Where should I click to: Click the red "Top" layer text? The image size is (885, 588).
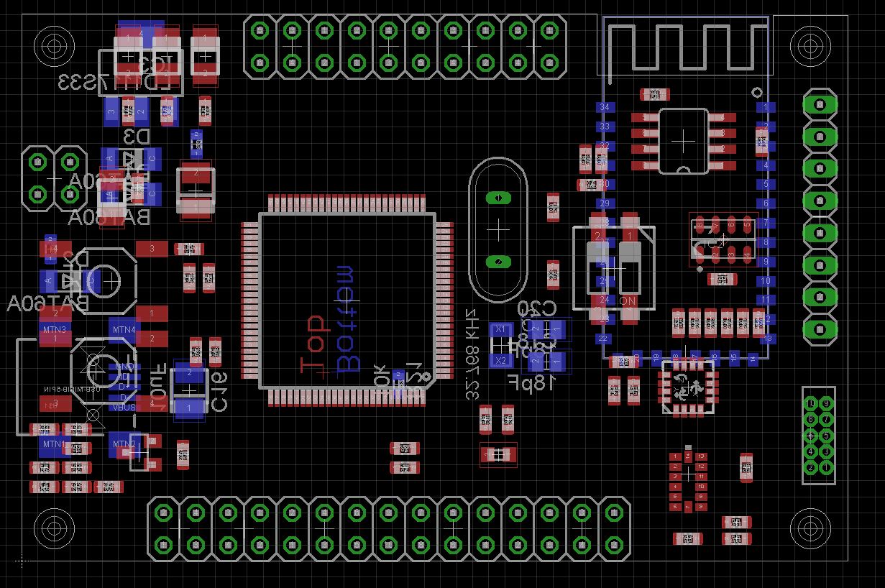click(x=314, y=344)
